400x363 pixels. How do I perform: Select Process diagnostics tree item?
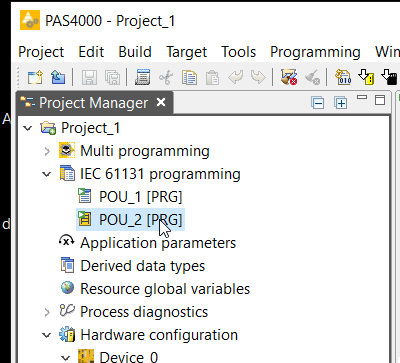(144, 312)
